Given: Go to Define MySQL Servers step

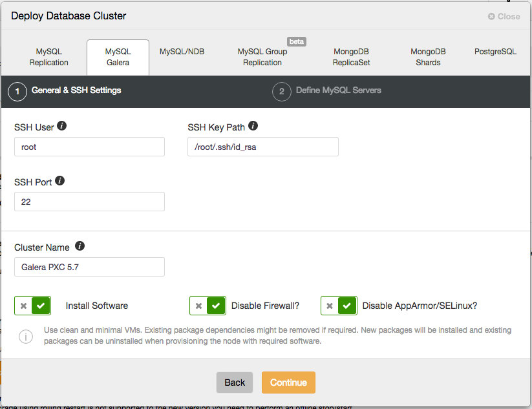Looking at the screenshot, I should click(x=339, y=90).
